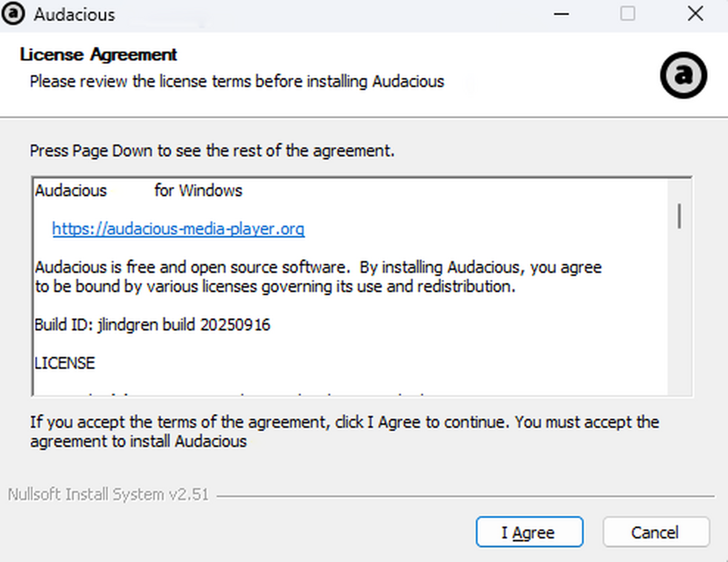Image resolution: width=728 pixels, height=562 pixels.
Task: Click 'Audacious is free and open source' sentence
Action: (318, 267)
